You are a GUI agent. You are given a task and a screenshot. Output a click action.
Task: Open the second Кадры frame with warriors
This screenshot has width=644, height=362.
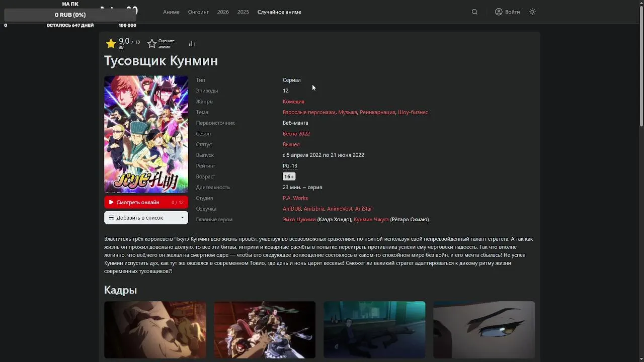coord(265,330)
